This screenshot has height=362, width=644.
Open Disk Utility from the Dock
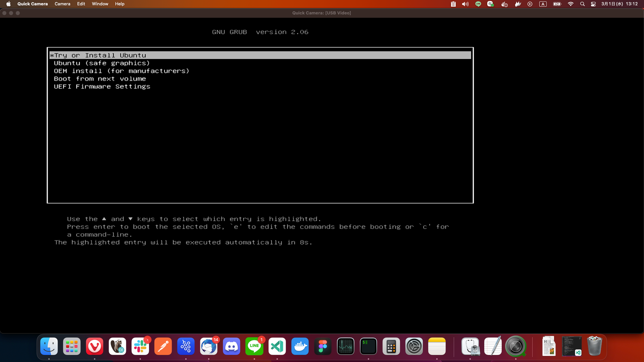(470, 346)
